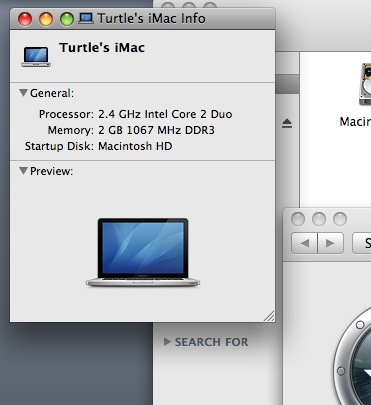The height and width of the screenshot is (405, 371).
Task: Collapse the General section disclosure triangle
Action: click(x=23, y=92)
